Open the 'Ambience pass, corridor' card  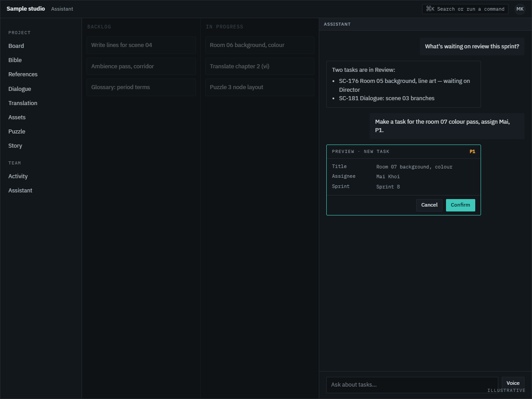point(141,66)
